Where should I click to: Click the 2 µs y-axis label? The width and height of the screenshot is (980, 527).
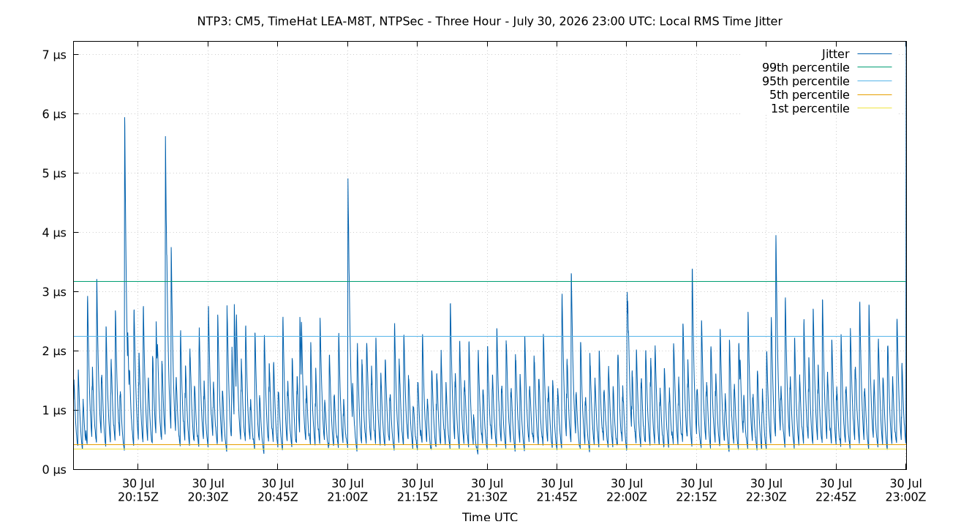pos(53,351)
